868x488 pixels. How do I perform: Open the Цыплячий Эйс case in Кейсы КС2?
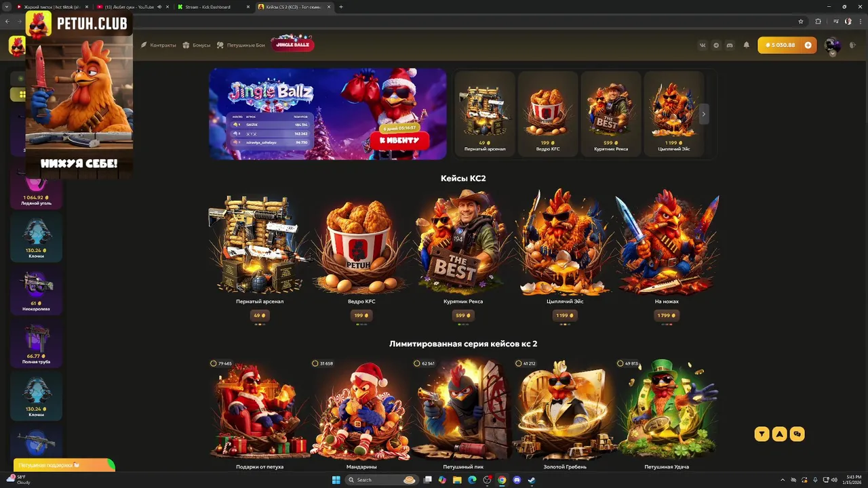[565, 245]
